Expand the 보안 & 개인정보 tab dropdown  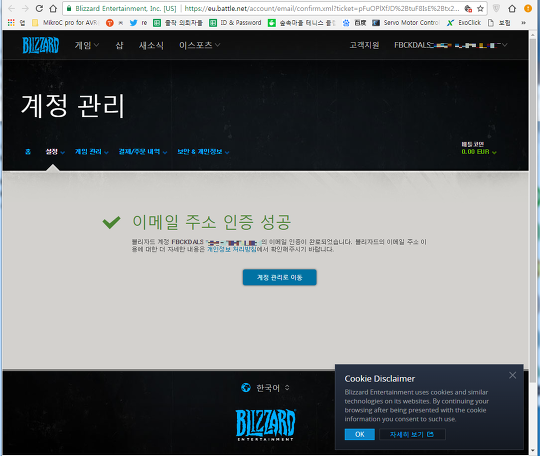(x=203, y=152)
